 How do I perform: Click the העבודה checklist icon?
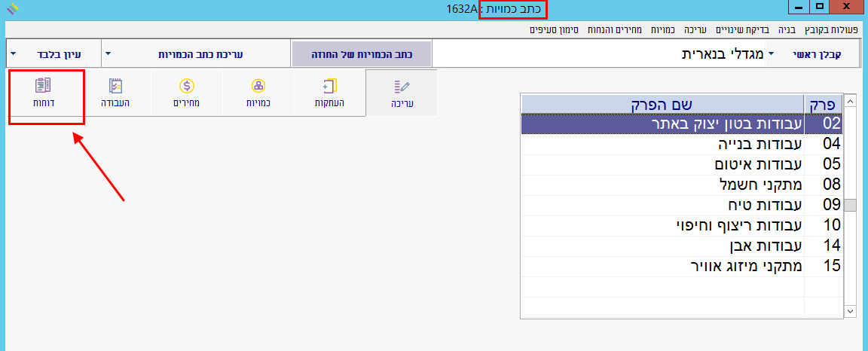(x=115, y=85)
